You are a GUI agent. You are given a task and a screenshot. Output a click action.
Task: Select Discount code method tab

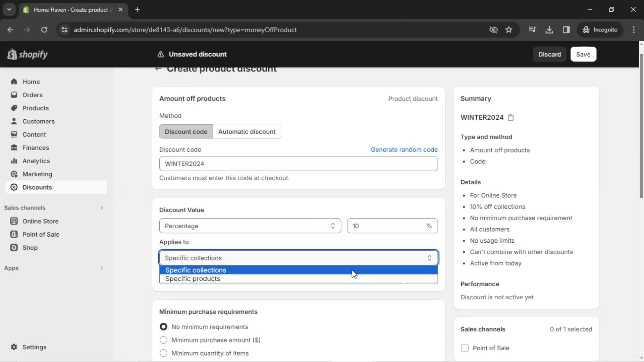point(186,131)
